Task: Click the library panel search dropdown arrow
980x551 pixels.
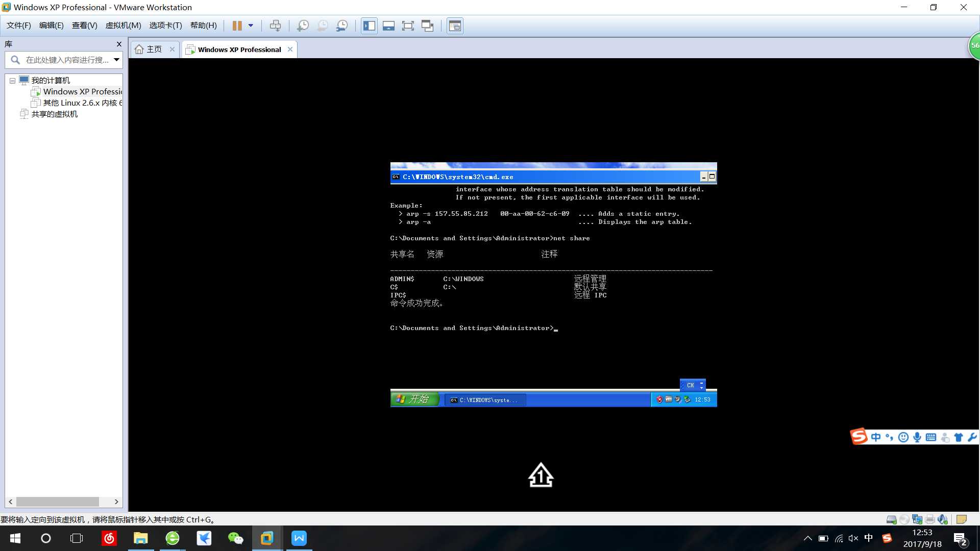Action: pyautogui.click(x=116, y=60)
